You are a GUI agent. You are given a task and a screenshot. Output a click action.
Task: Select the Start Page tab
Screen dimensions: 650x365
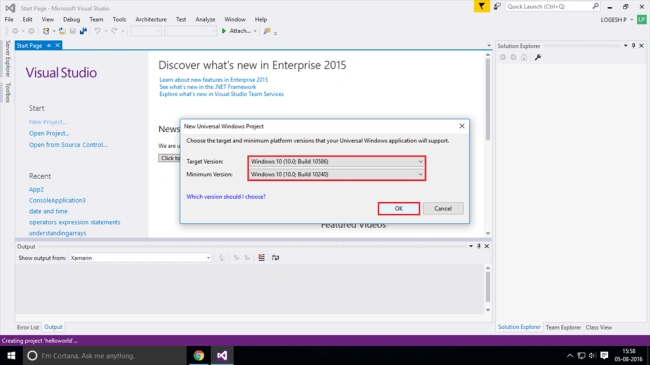tap(29, 45)
